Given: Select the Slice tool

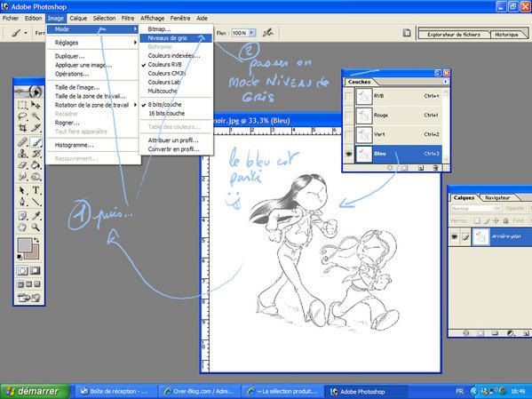Looking at the screenshot, I should click(x=36, y=128).
